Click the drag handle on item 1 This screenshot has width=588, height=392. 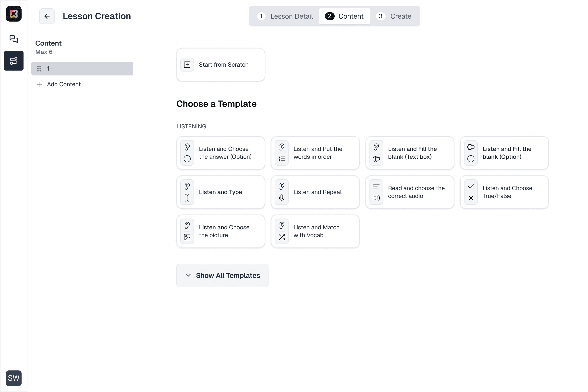(x=39, y=69)
